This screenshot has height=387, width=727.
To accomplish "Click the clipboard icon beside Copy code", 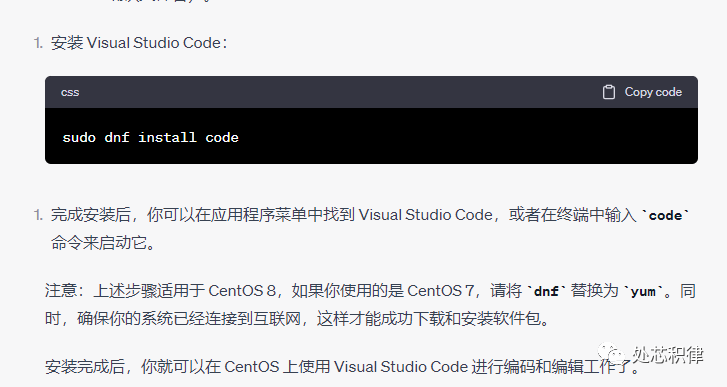I will tap(609, 92).
